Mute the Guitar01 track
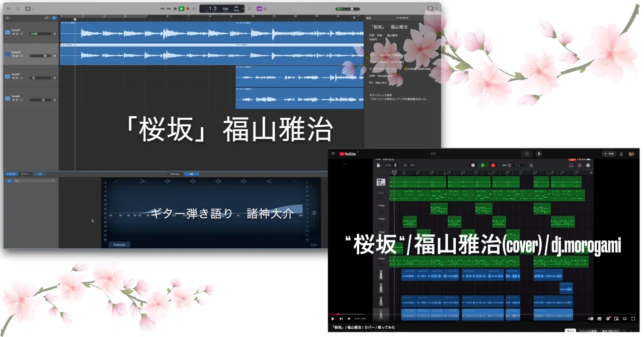 tap(13, 34)
